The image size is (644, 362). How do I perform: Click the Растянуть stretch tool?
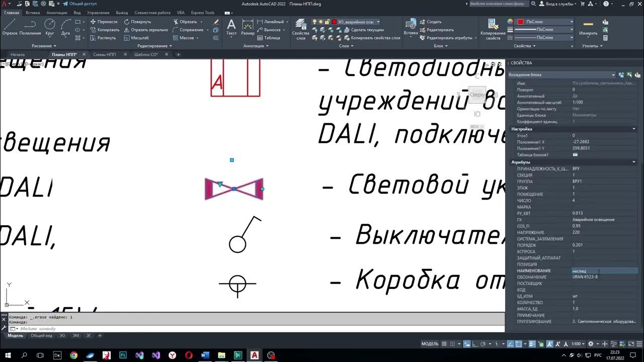[103, 38]
